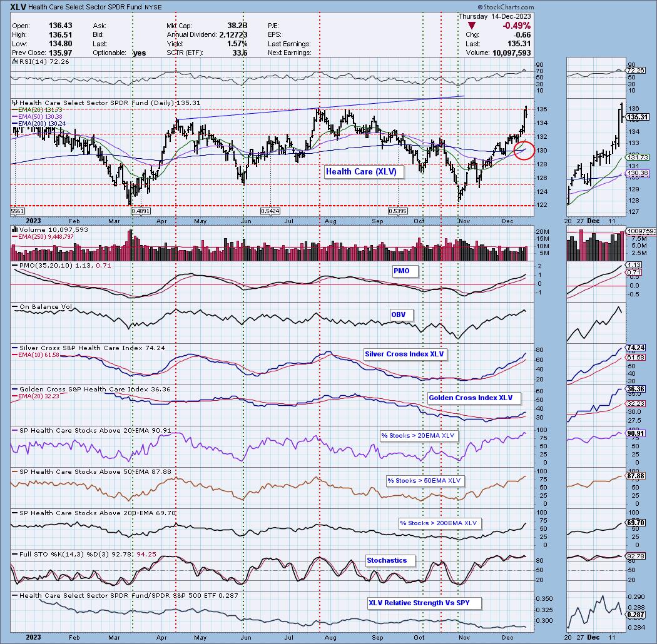The width and height of the screenshot is (657, 644).
Task: Select the 'Thursday 14-Dec-2023' date text
Action: [495, 16]
